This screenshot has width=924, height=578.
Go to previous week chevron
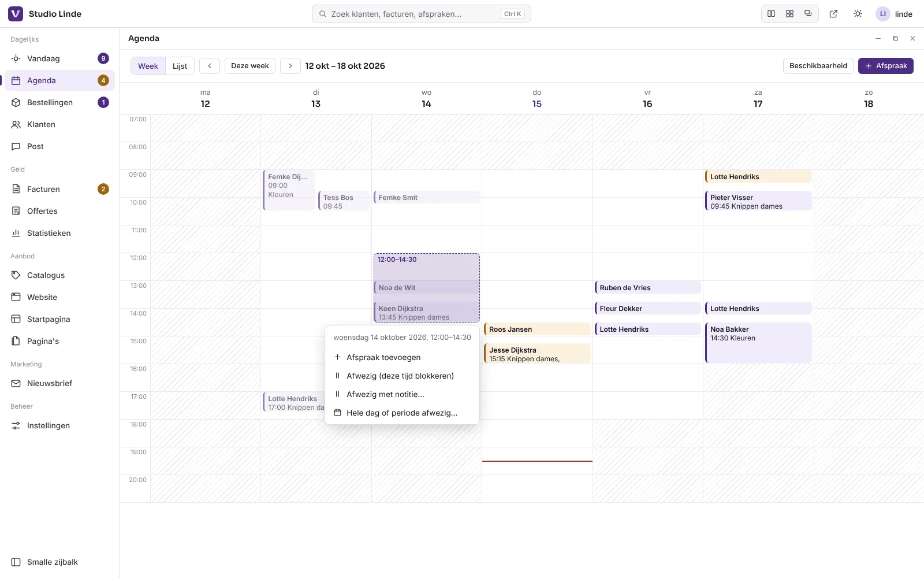coord(210,66)
